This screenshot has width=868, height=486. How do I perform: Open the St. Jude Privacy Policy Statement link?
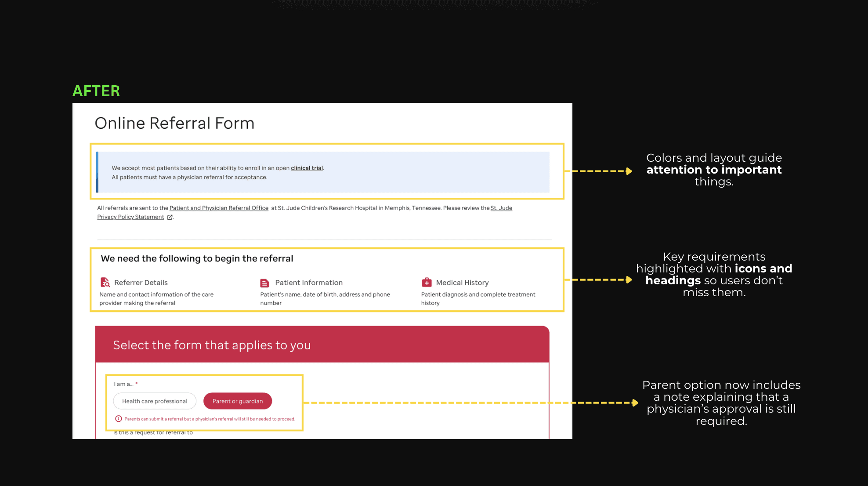point(130,217)
